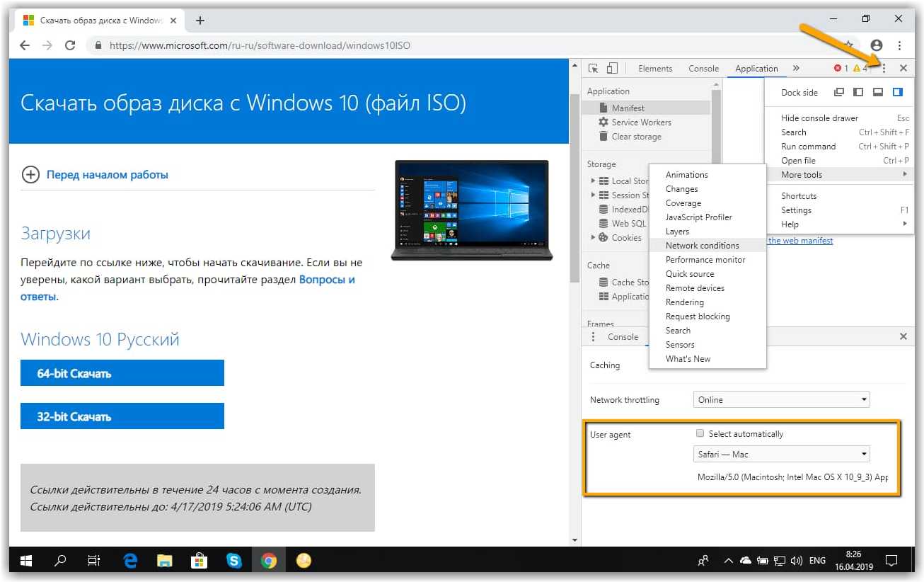Open Settings from the DevTools menu
This screenshot has width=924, height=582.
point(839,210)
